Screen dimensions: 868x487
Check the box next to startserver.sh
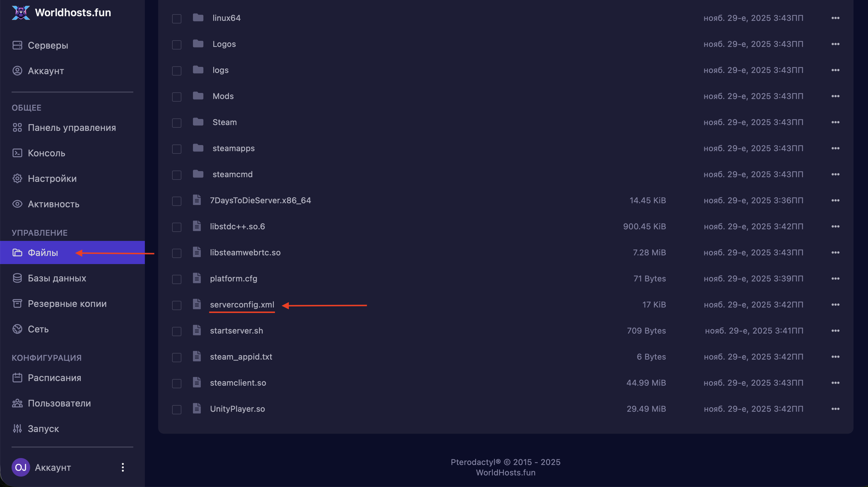coord(176,331)
